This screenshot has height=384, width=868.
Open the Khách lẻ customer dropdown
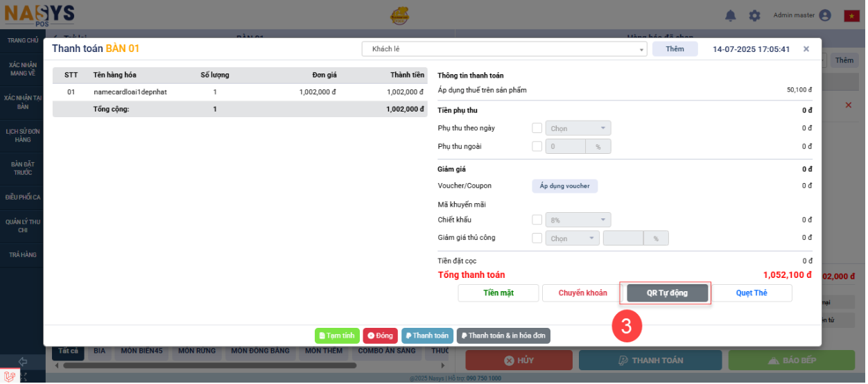504,49
